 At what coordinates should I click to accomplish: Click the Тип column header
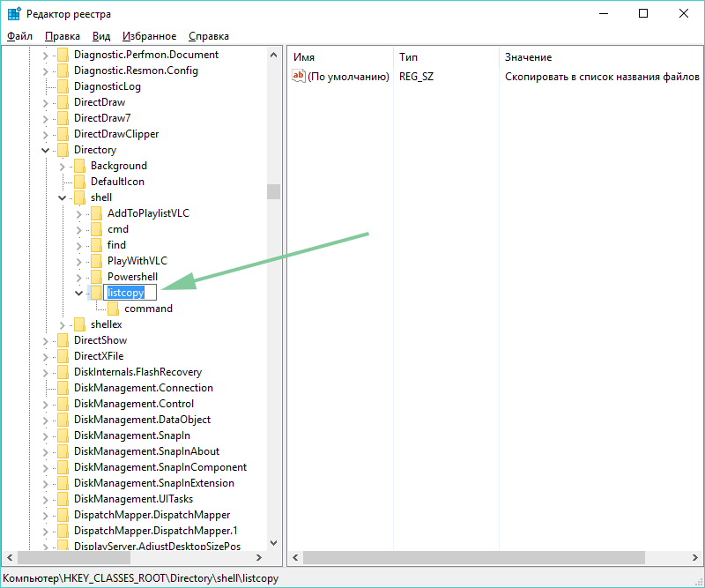(x=446, y=57)
